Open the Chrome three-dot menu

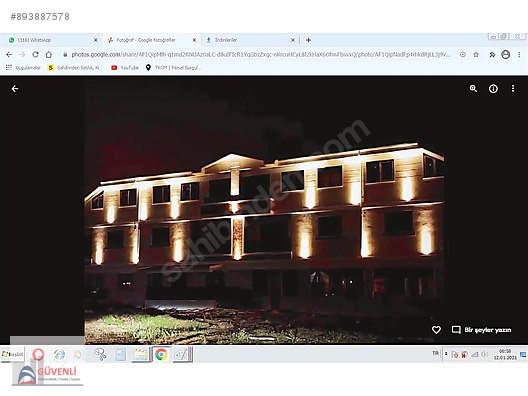pos(519,55)
